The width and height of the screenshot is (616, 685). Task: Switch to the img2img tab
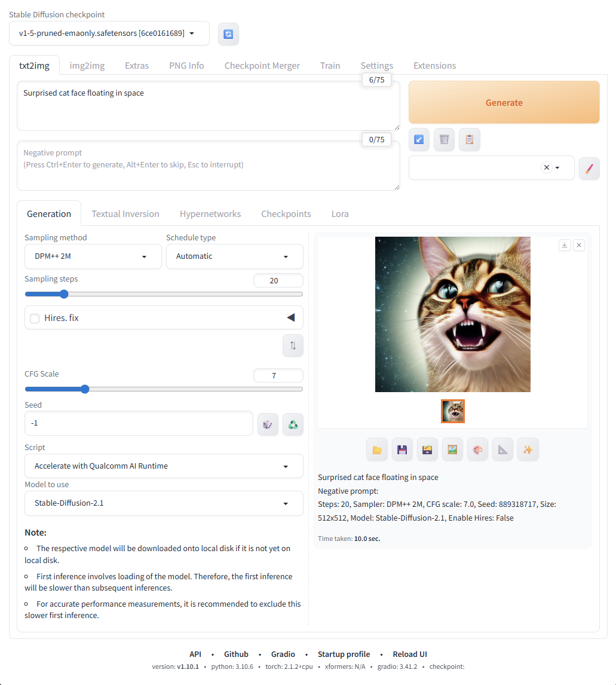[87, 66]
